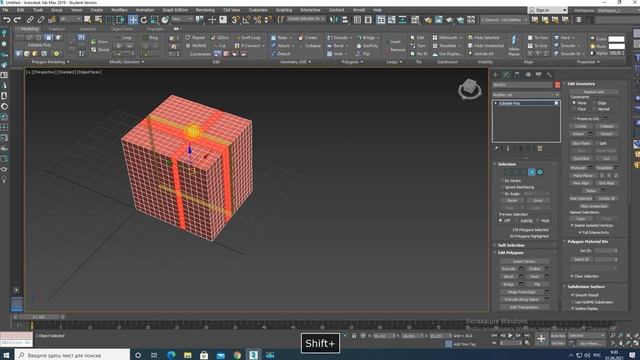Image resolution: width=640 pixels, height=360 pixels.
Task: Open the Display panel tab icon
Action: tap(539, 75)
